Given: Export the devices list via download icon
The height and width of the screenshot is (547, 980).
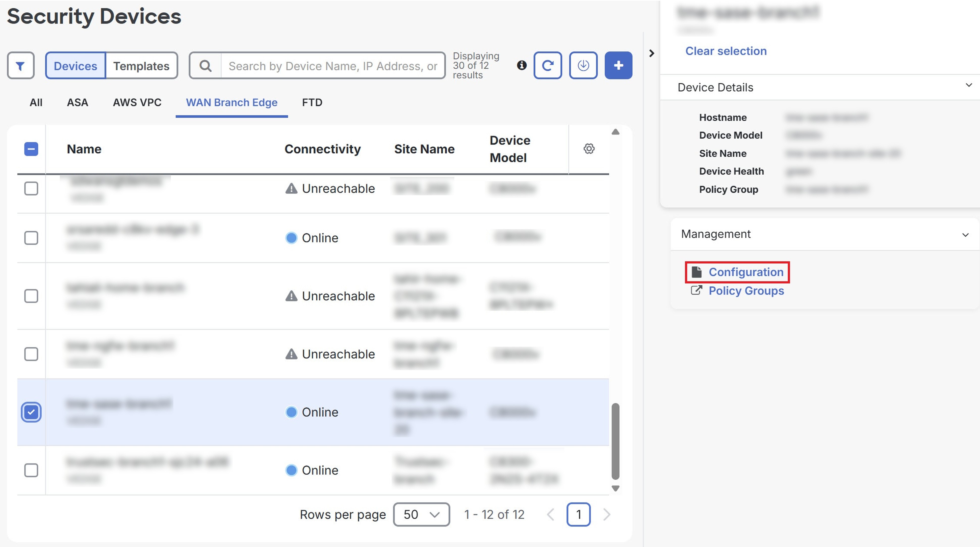Looking at the screenshot, I should [583, 65].
